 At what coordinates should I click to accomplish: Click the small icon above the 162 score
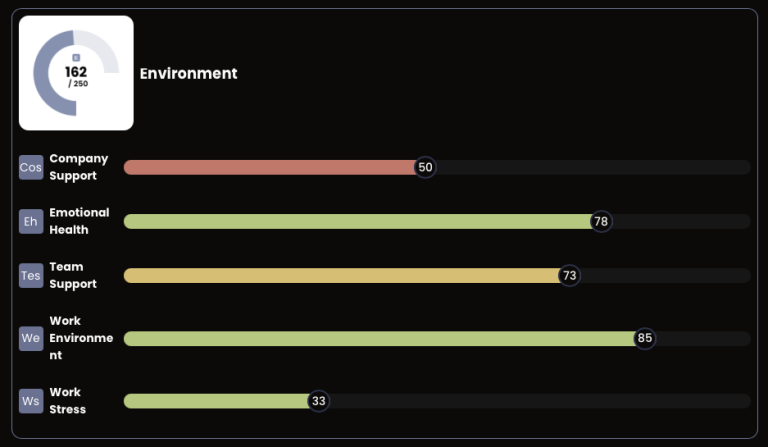click(76, 58)
